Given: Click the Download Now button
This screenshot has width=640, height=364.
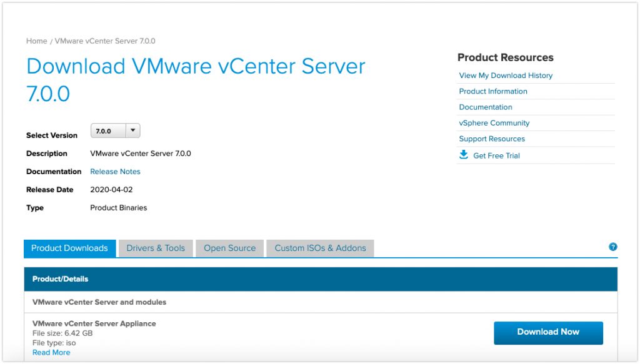Looking at the screenshot, I should click(548, 333).
